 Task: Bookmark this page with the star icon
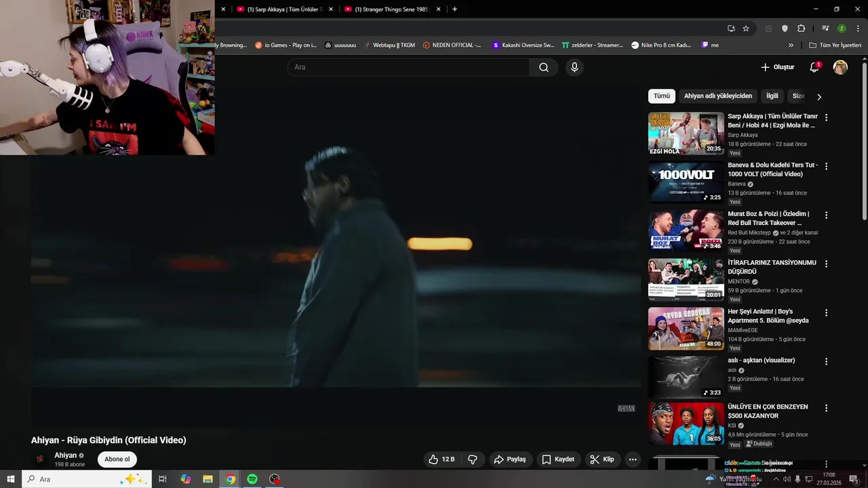[746, 28]
